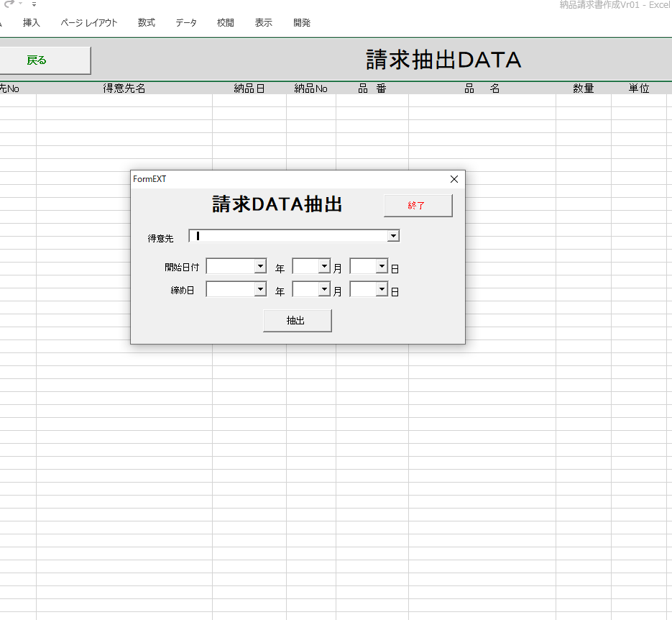This screenshot has width=672, height=620.
Task: Expand the 開始日付 day dropdown
Action: pos(382,266)
